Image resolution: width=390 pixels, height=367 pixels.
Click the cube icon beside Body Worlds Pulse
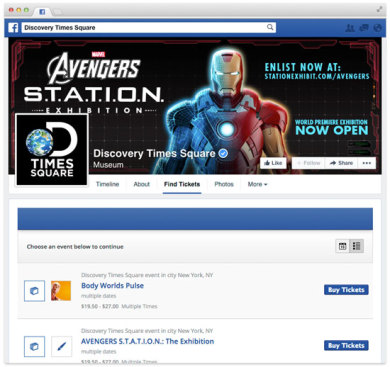click(x=34, y=291)
